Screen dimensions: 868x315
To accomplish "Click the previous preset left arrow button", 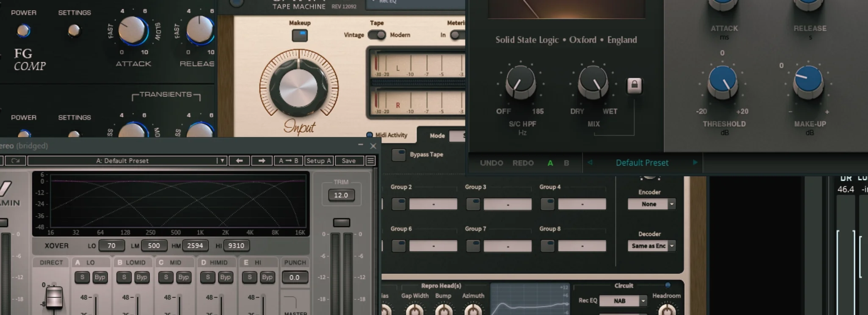I will 239,161.
